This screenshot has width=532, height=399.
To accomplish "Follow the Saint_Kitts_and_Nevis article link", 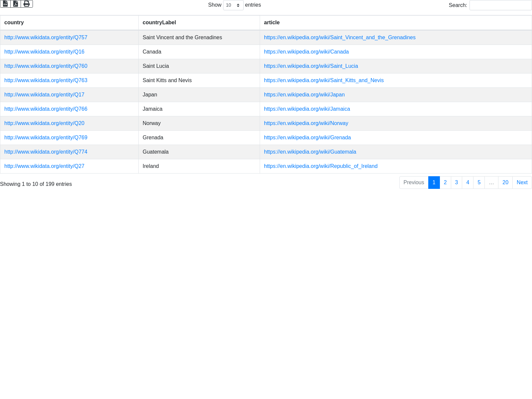I will [x=324, y=80].
